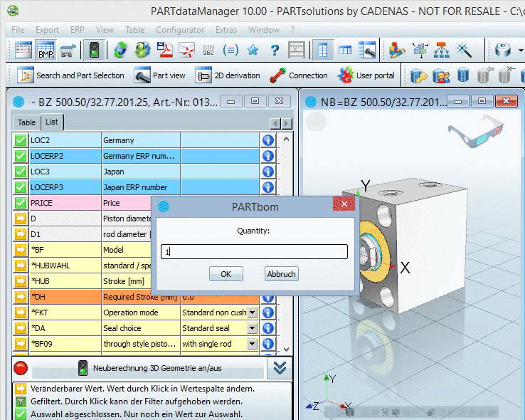This screenshot has height=420, width=525.
Task: Click the shopping cart icon in toolbar
Action: pyautogui.click(x=69, y=51)
